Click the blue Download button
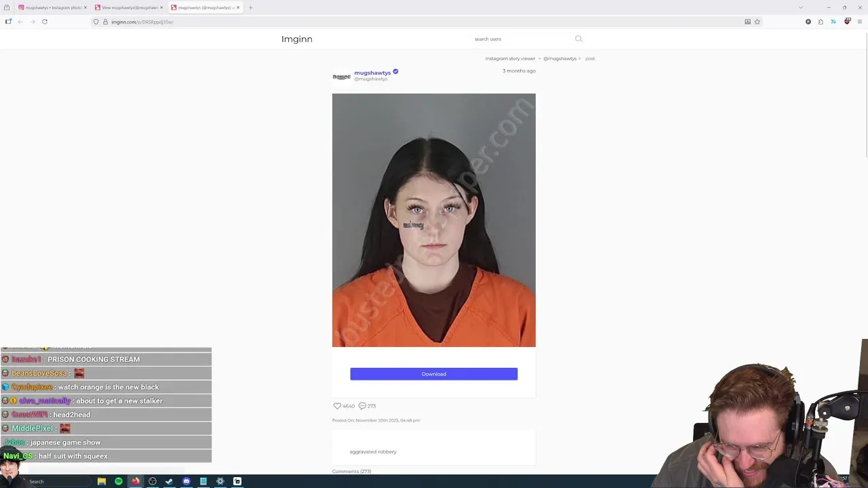 pos(434,374)
